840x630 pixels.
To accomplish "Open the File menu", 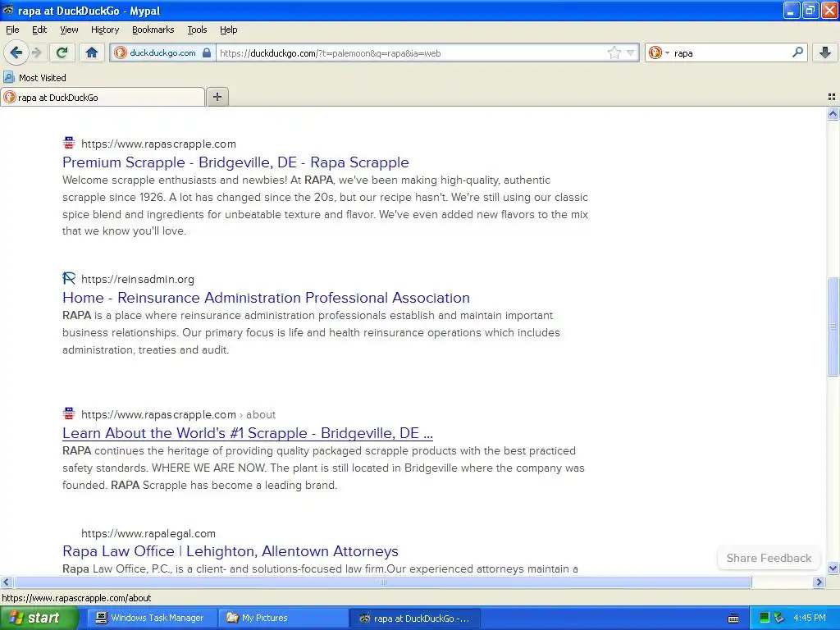I will coord(12,30).
